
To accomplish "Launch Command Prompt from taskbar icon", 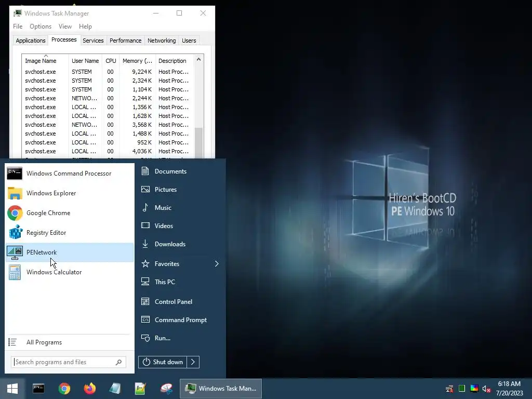I will point(38,389).
